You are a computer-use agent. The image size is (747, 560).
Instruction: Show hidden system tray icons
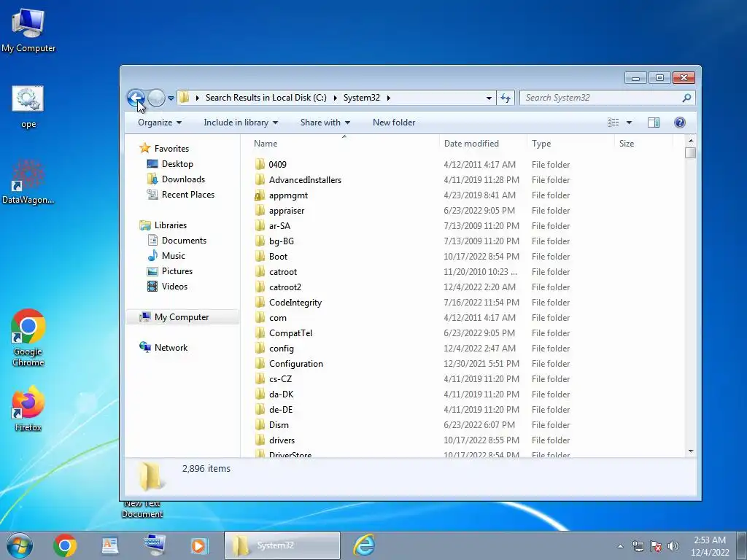coord(620,546)
